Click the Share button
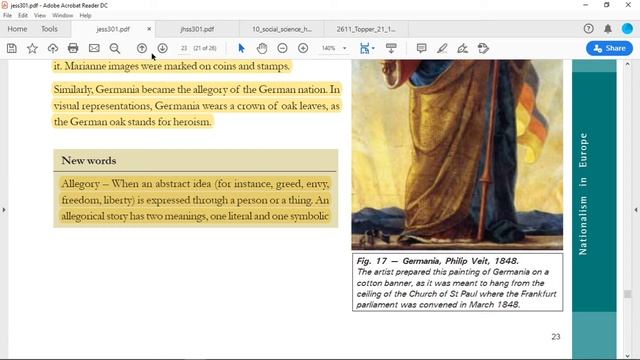This screenshot has height=360, width=640. click(609, 48)
